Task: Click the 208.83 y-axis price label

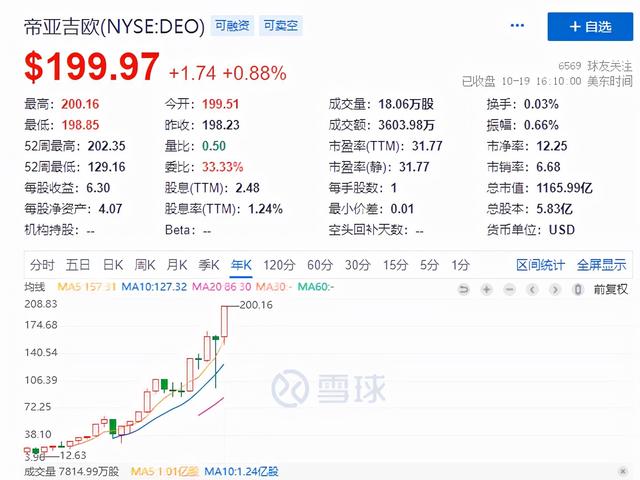Action: tap(41, 304)
